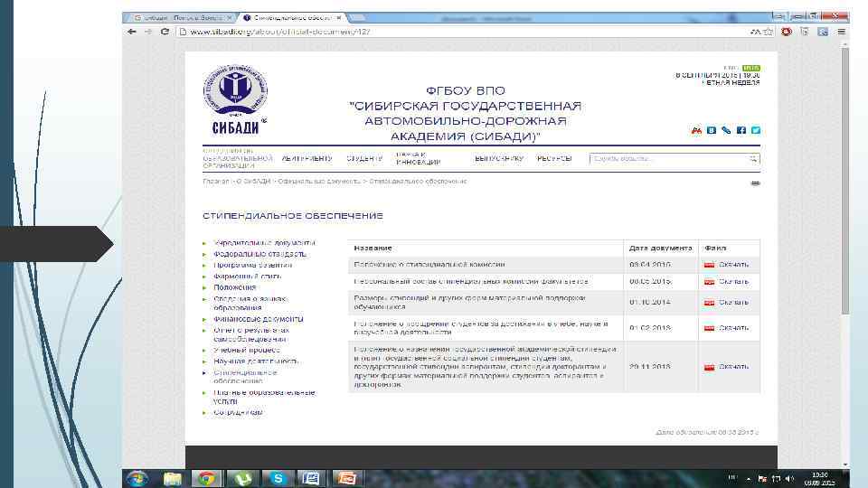Click PDF icon for 'Персональный состав' row
Image resolution: width=868 pixels, height=488 pixels.
click(709, 282)
